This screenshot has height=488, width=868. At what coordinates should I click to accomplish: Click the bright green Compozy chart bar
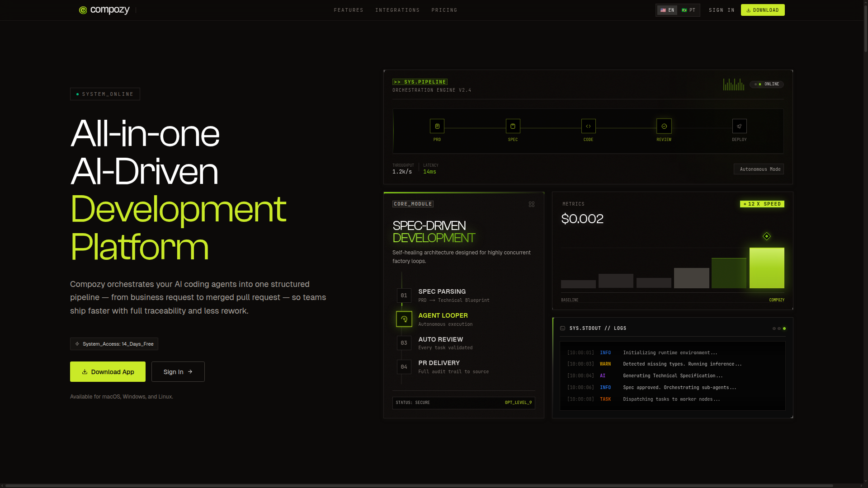(767, 268)
